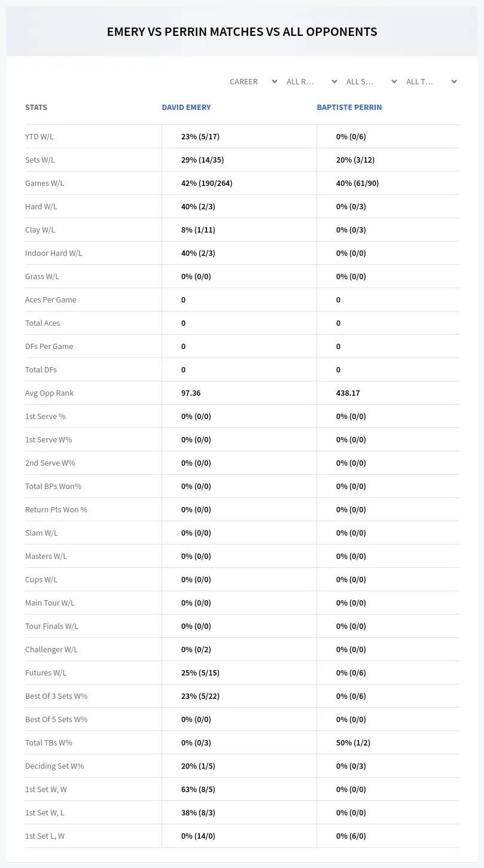Select the YTD W/L row label
The height and width of the screenshot is (868, 484).
(39, 136)
